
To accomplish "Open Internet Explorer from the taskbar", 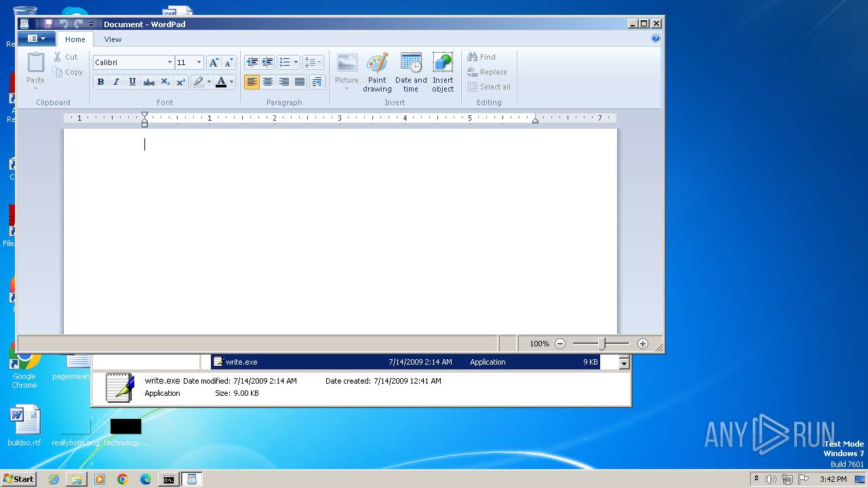I will point(54,479).
